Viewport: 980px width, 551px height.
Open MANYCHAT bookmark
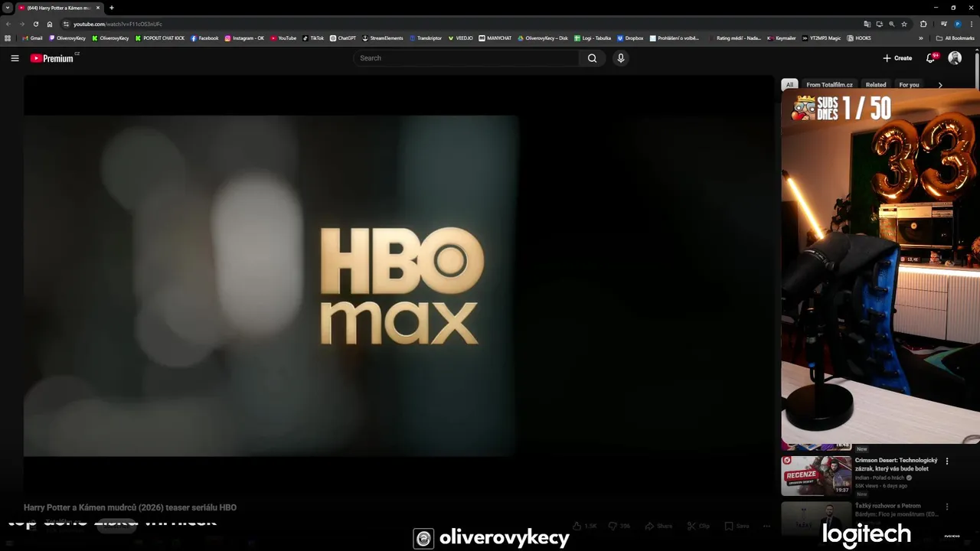click(x=495, y=37)
